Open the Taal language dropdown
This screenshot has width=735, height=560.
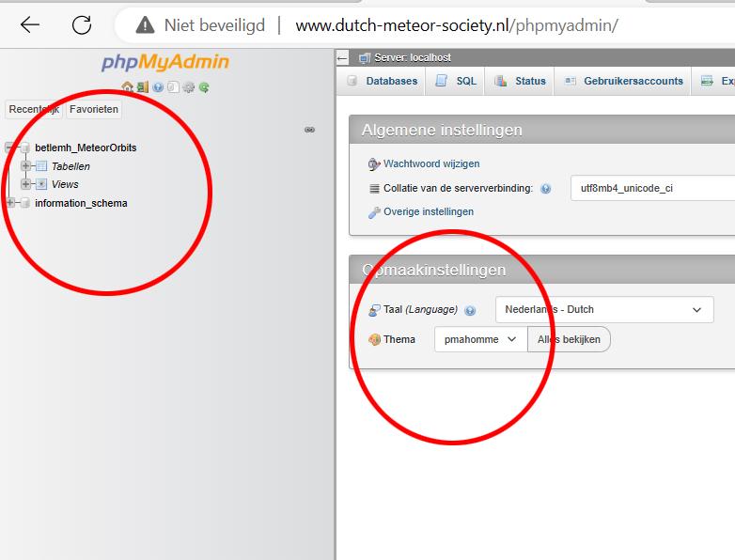[x=604, y=309]
